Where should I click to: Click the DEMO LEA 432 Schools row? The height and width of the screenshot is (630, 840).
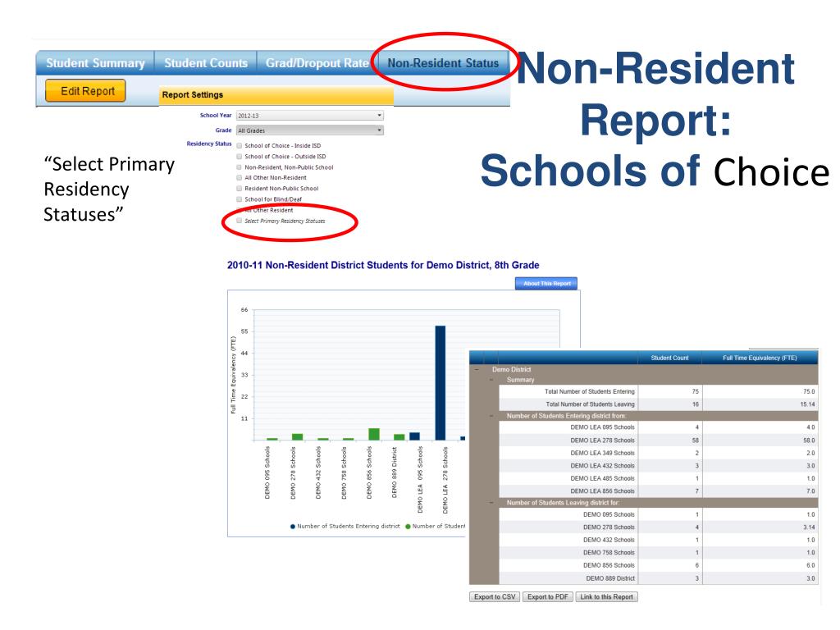tap(659, 466)
